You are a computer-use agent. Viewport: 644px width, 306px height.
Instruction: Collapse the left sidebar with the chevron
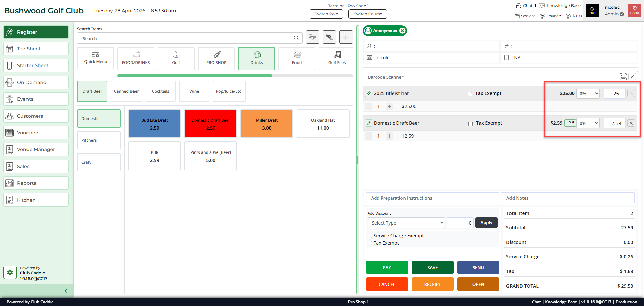[x=66, y=291]
